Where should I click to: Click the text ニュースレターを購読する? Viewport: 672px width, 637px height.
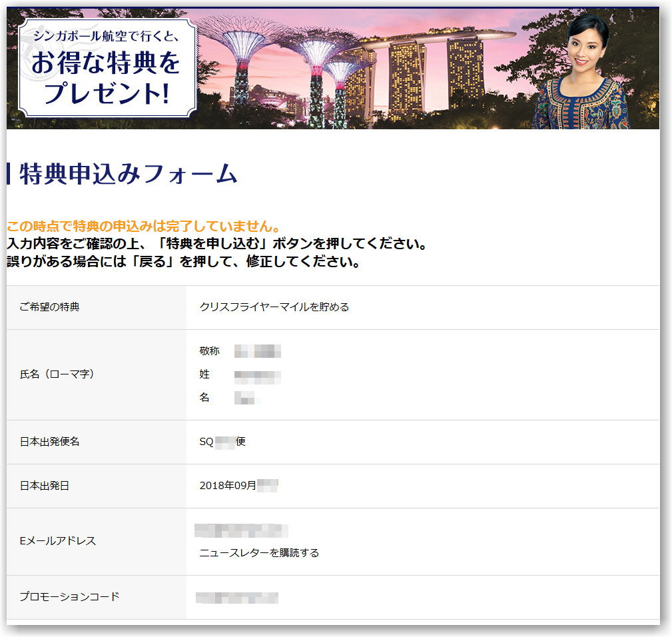[259, 553]
